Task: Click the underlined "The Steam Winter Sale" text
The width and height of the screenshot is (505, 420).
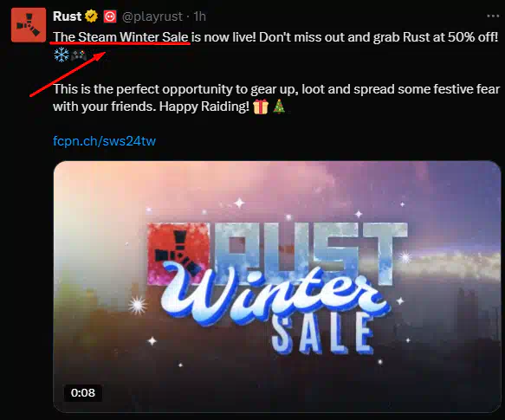Action: [120, 37]
